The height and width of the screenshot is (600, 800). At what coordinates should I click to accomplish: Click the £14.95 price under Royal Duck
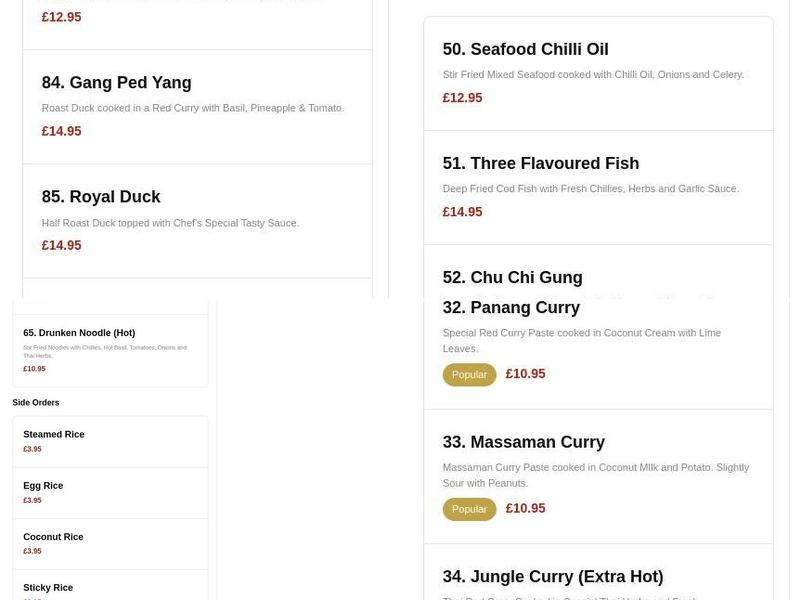[58, 244]
